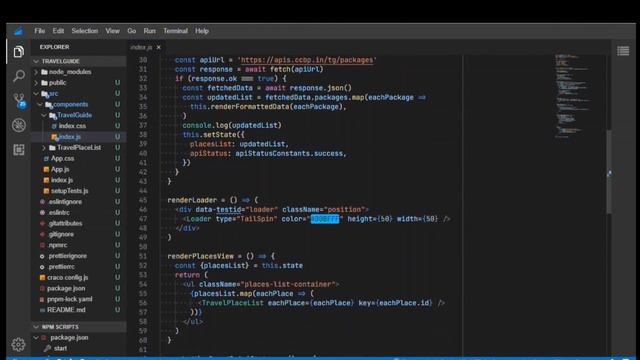Open the Explorer view in activity bar
Viewport: 640px width, 360px height.
pyautogui.click(x=18, y=52)
